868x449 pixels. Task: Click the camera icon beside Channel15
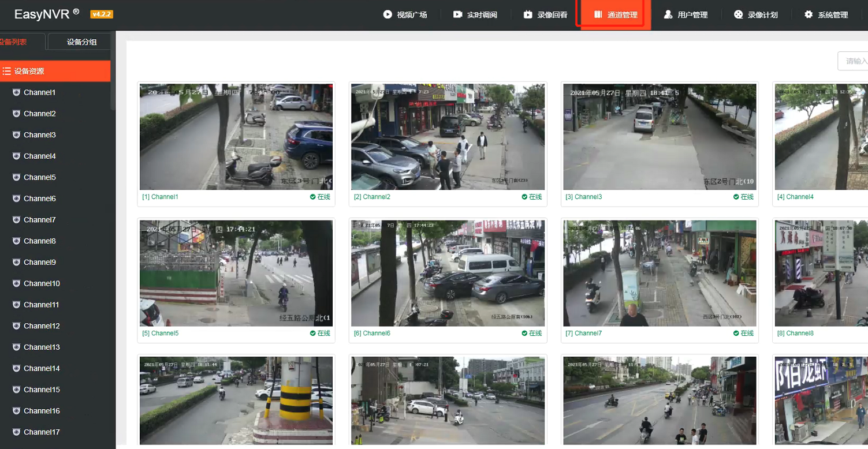(x=16, y=390)
